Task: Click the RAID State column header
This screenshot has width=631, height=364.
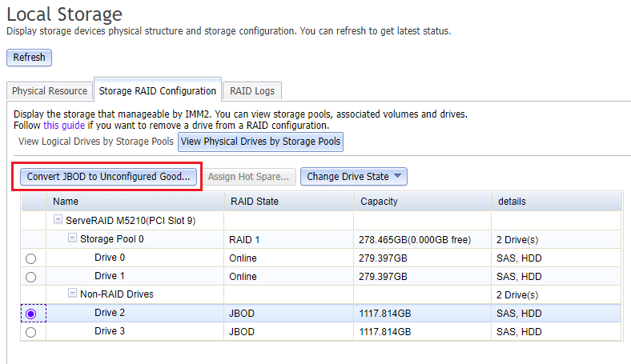Action: click(x=255, y=202)
